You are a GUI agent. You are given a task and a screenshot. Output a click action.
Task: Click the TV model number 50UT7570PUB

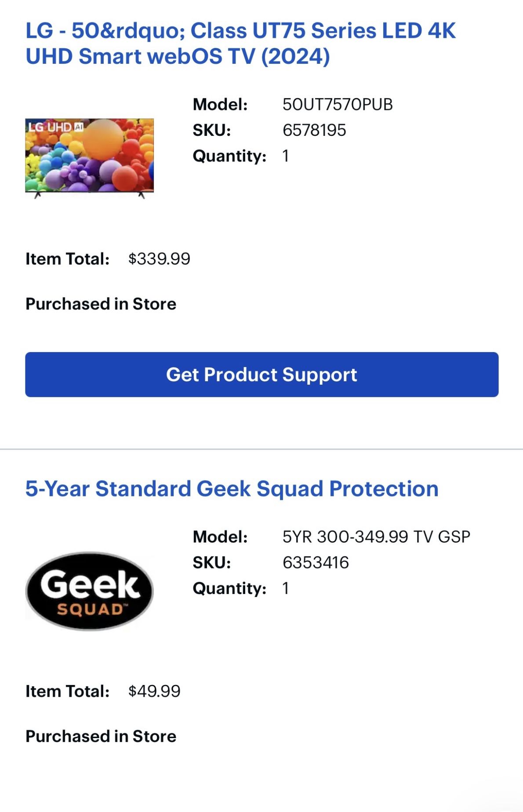coord(338,104)
